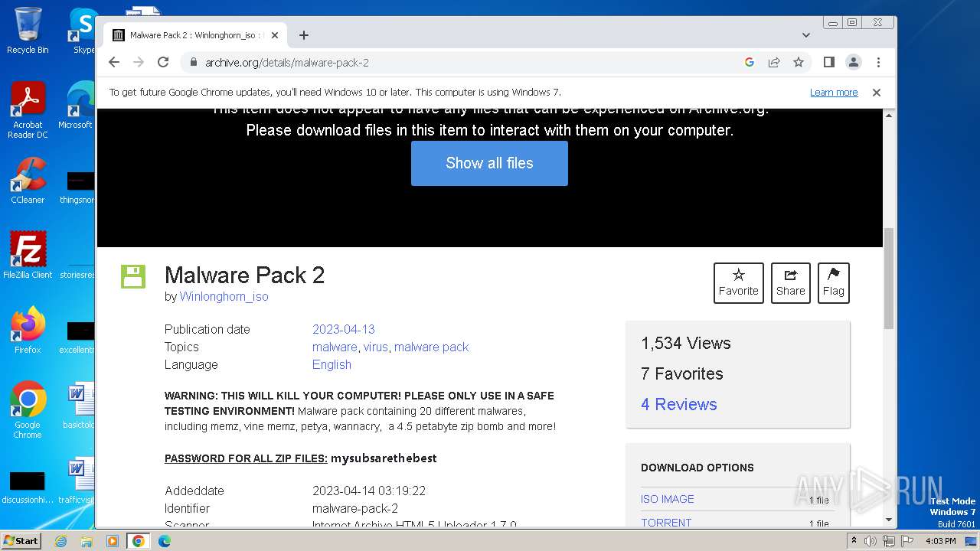980x551 pixels.
Task: Click Addeddate value 2023-04-14 03:19:22
Action: 369,491
